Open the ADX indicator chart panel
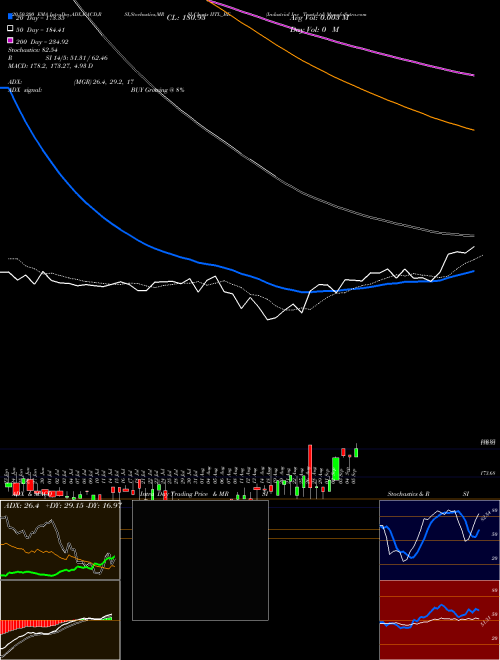Screen dimensions: 500x660 click(x=60, y=540)
